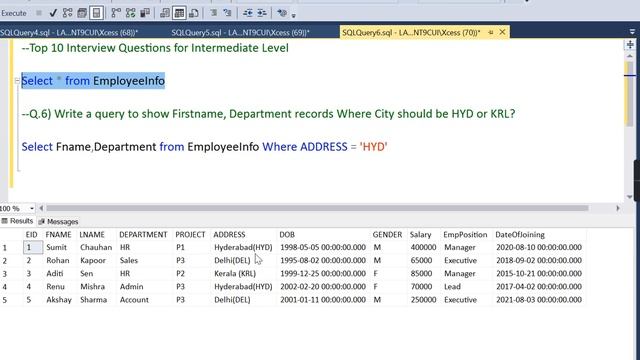Comment out the selected lines
This screenshot has height=360, width=640.
[213, 13]
